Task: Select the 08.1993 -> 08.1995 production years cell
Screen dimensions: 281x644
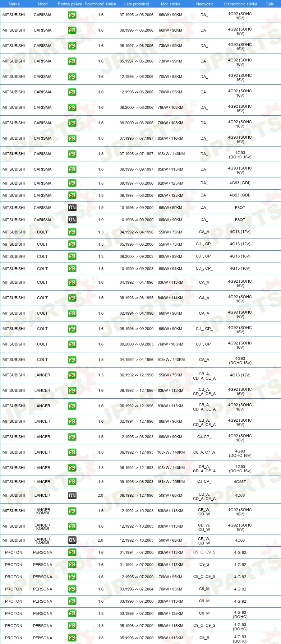Action: (x=137, y=298)
